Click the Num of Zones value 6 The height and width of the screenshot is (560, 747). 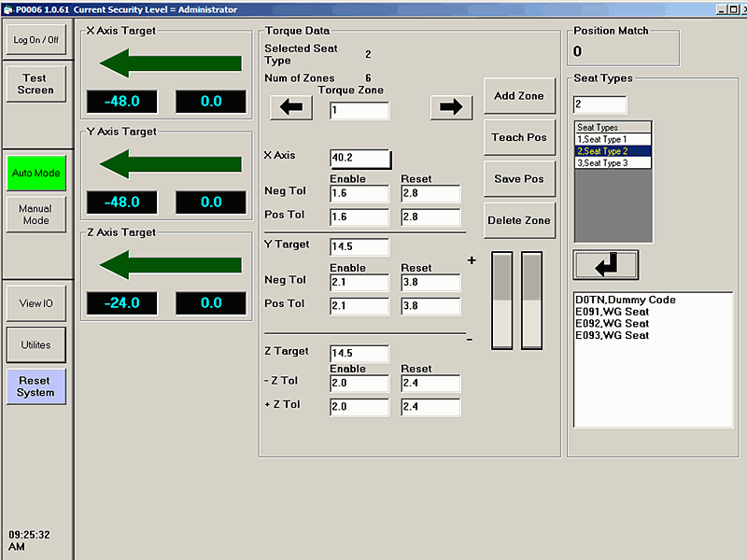point(368,78)
